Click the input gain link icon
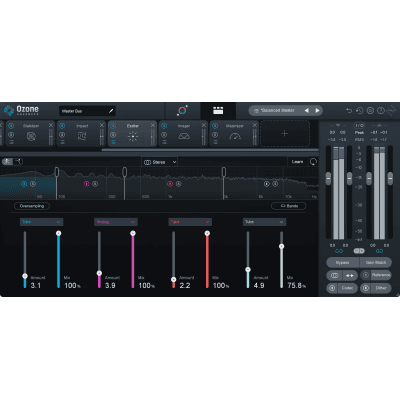Screen dimensions: 400x400 (339, 251)
